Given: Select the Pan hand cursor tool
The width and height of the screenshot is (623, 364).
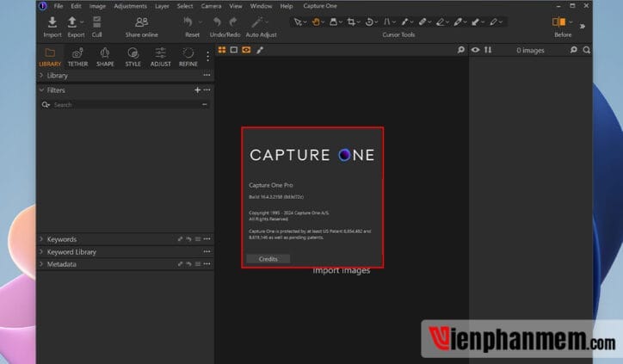Looking at the screenshot, I should tap(316, 22).
